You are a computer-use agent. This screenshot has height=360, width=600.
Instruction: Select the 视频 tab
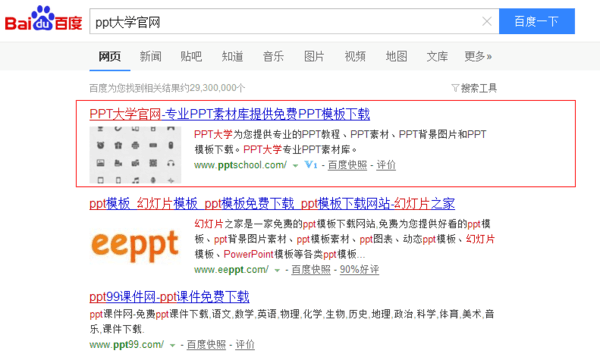(355, 57)
